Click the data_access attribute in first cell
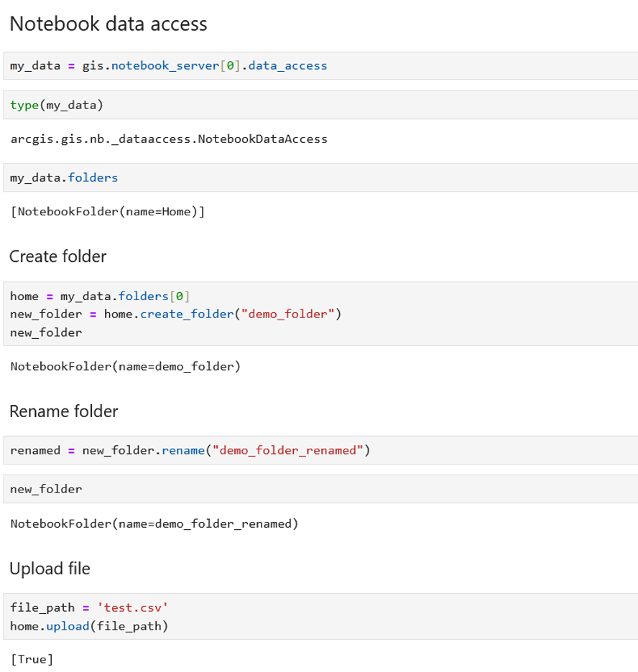The height and width of the screenshot is (672, 638). pyautogui.click(x=295, y=65)
